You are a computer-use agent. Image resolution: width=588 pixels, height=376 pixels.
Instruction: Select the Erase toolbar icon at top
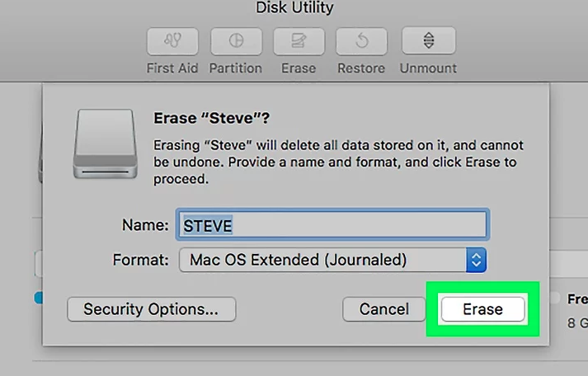pos(299,41)
